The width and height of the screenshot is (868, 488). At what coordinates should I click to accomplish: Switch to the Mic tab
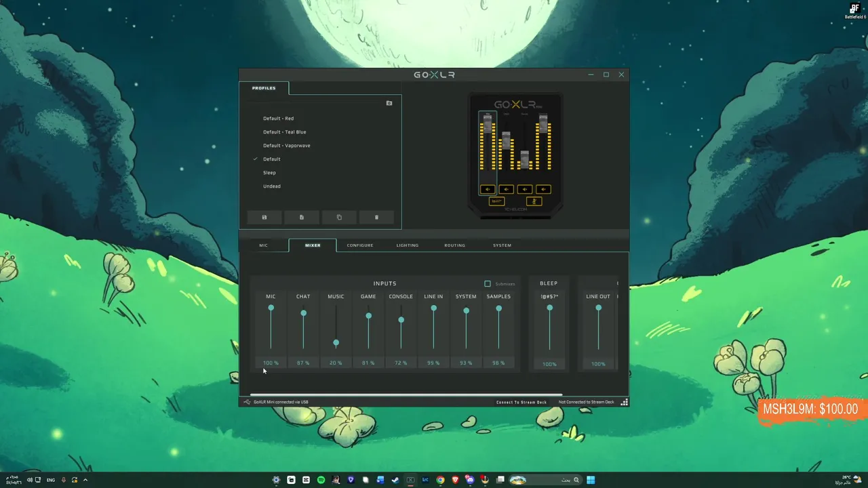pyautogui.click(x=263, y=245)
